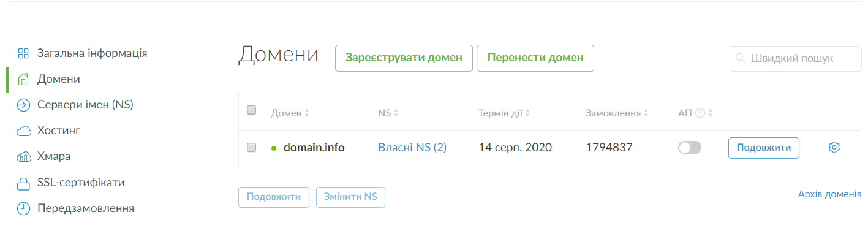
Task: Open SSL-сертифікати sidebar section
Action: click(x=81, y=183)
